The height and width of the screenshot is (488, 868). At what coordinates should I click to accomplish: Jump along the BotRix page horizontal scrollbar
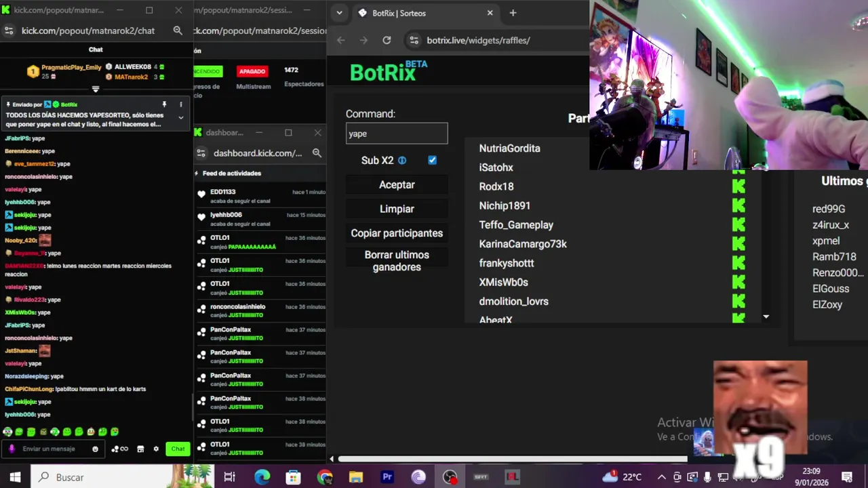click(512, 459)
